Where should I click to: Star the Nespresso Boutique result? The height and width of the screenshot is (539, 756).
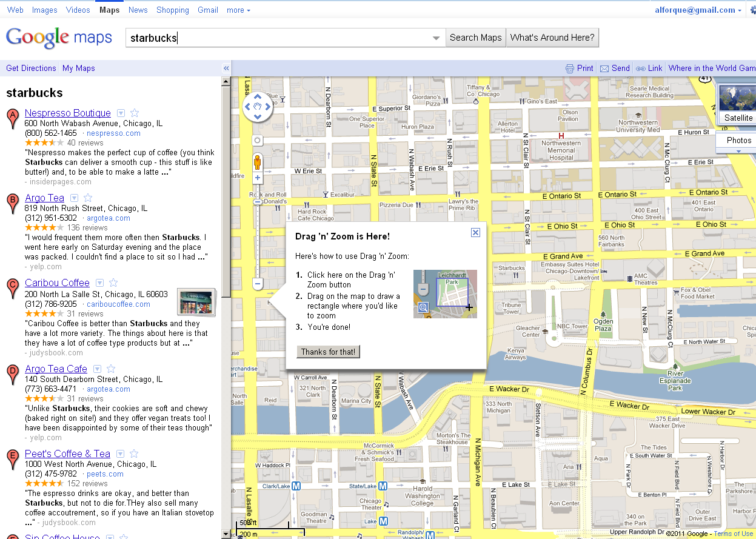click(x=135, y=113)
